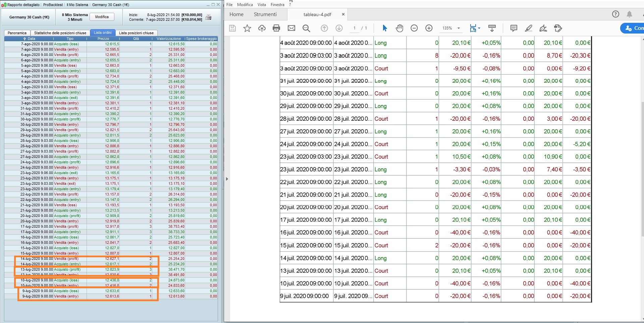Open the Panoramica tab
Viewport: 644px width, 323px height.
pyautogui.click(x=17, y=33)
